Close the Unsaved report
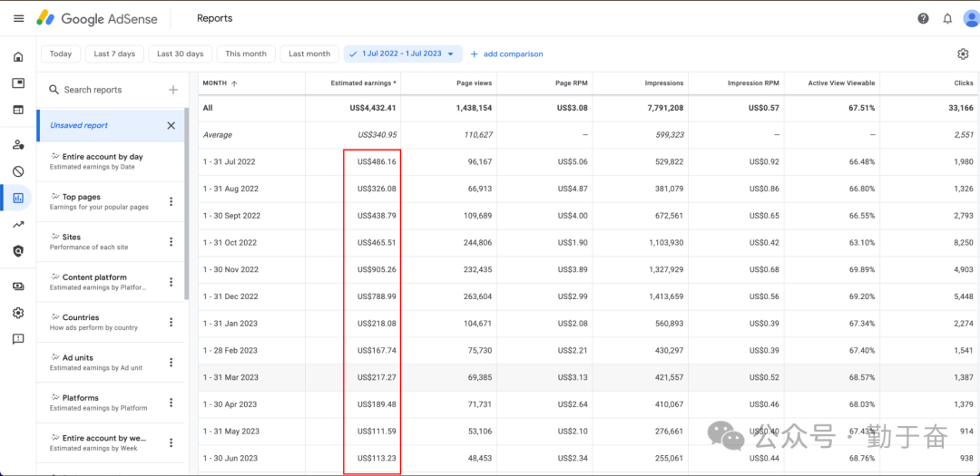The height and width of the screenshot is (476, 980). coord(171,125)
